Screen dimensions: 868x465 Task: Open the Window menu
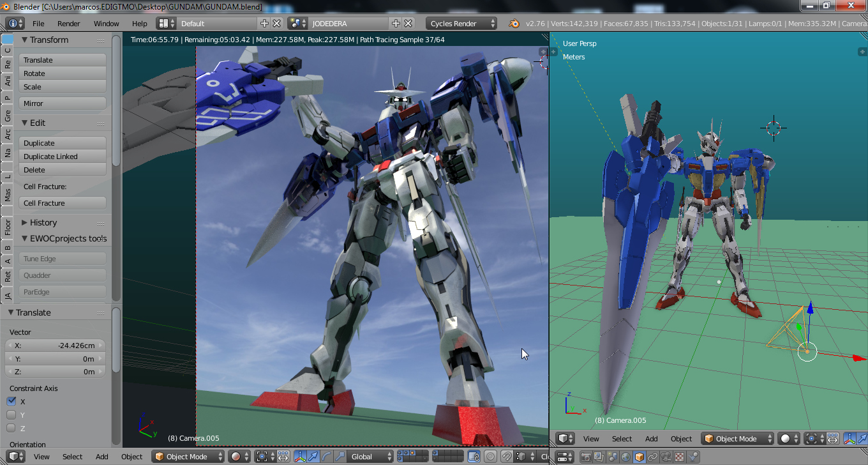107,24
